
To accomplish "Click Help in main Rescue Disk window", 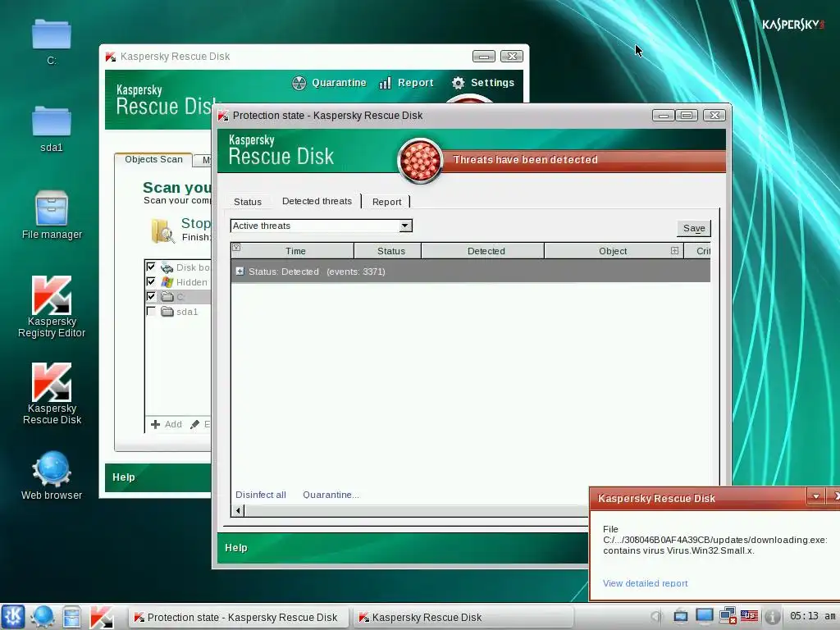I will 123,477.
